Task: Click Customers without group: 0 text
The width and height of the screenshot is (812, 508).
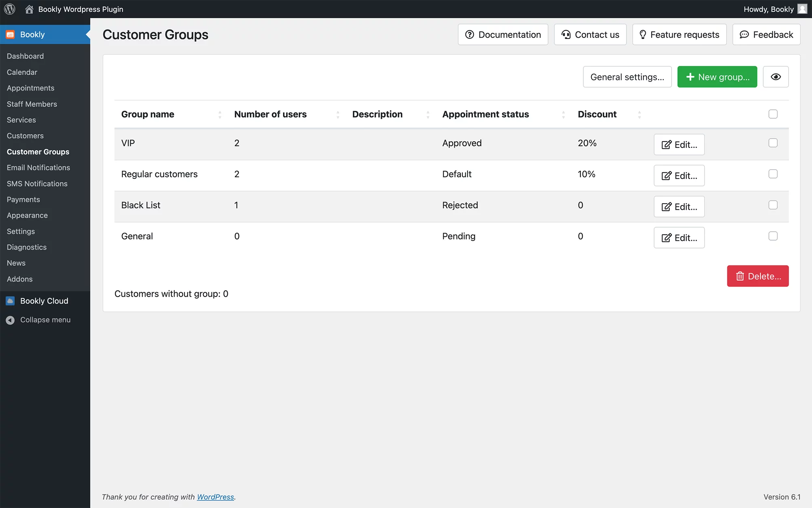Action: (x=171, y=294)
